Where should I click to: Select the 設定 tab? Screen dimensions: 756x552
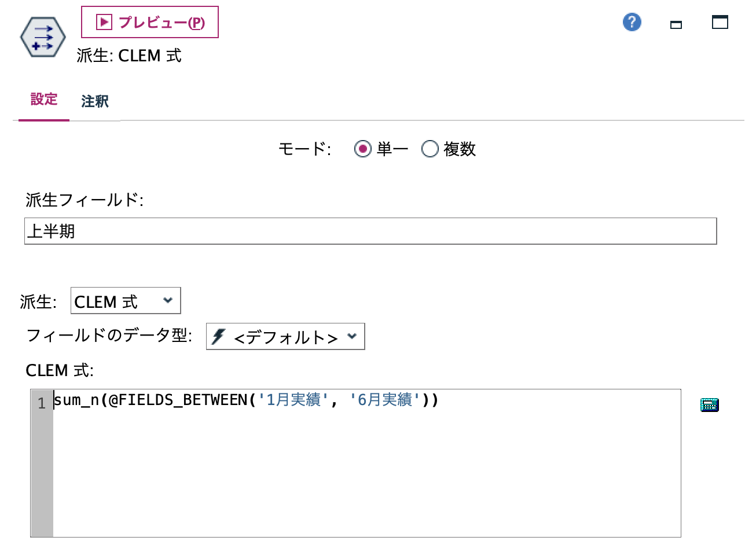coord(44,100)
